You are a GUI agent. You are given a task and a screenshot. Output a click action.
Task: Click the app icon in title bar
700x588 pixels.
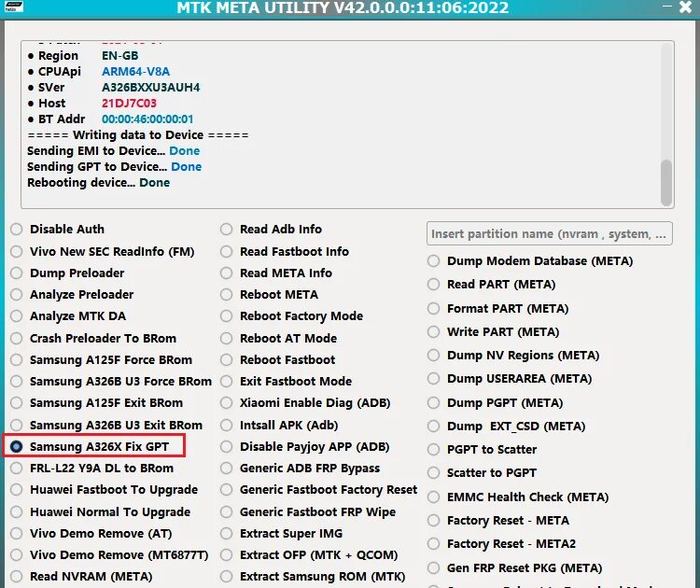[14, 7]
